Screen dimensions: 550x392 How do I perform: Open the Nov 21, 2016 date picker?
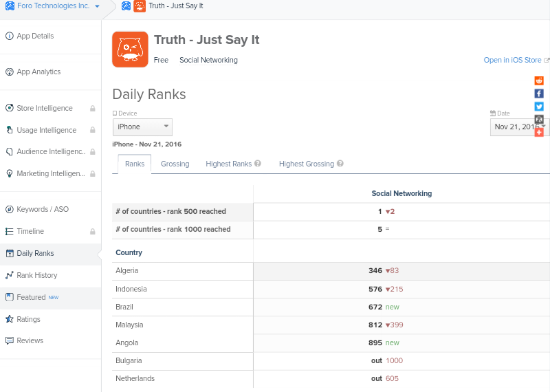(518, 127)
